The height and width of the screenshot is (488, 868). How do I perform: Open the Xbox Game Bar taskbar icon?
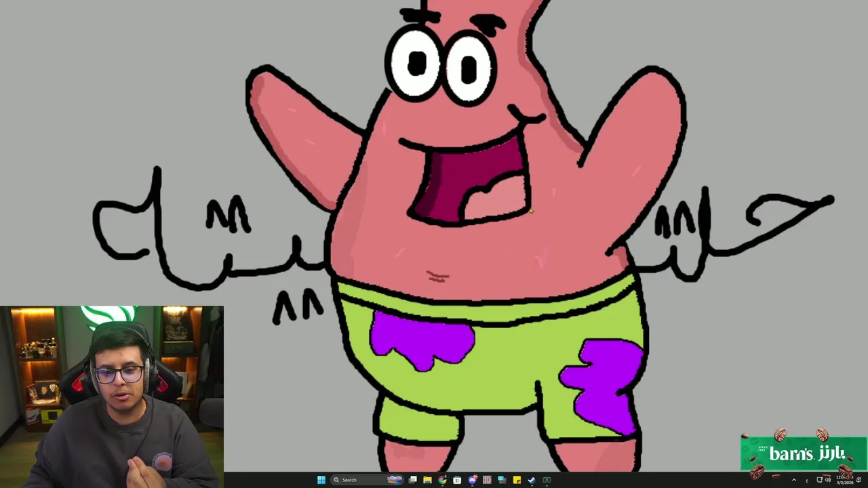[547, 480]
